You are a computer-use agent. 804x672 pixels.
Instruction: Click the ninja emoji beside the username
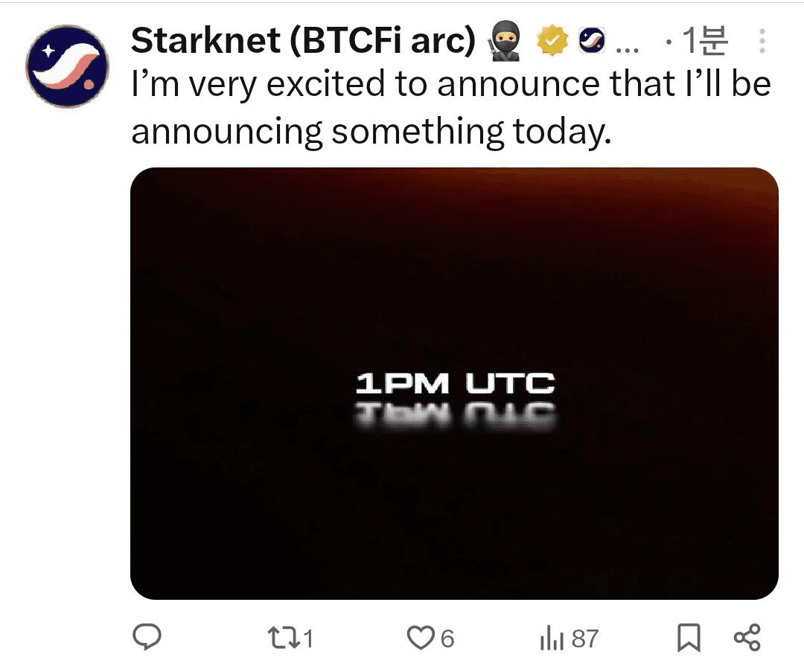[505, 43]
